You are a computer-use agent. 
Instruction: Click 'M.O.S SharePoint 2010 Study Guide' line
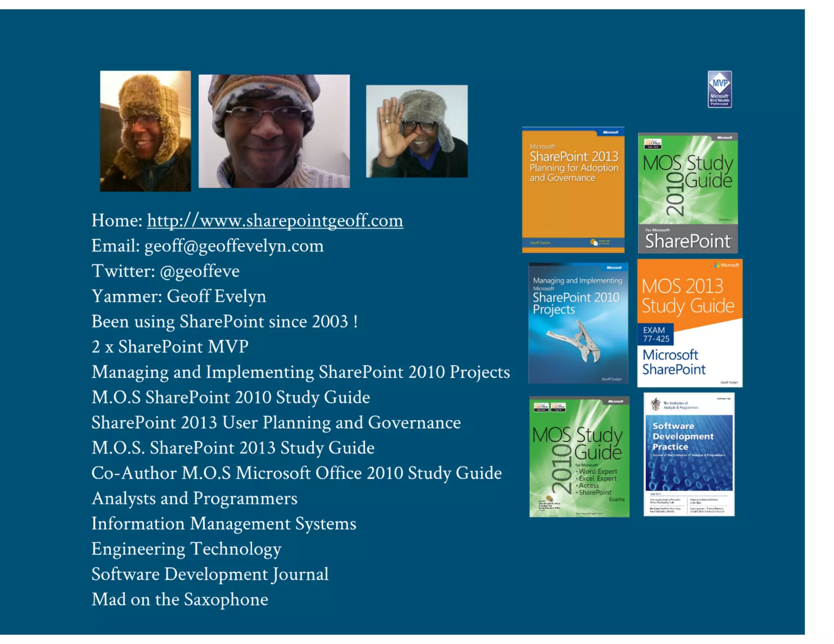click(x=231, y=397)
